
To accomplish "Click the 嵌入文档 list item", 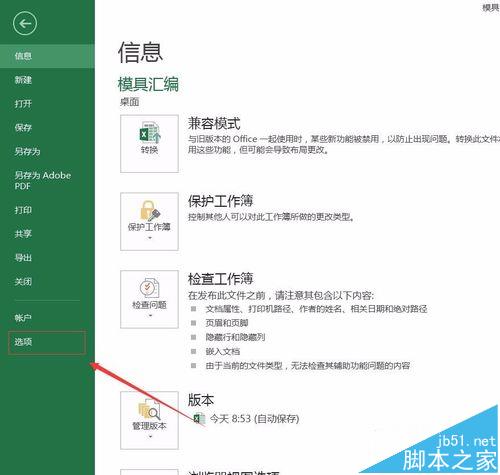I will tap(223, 351).
